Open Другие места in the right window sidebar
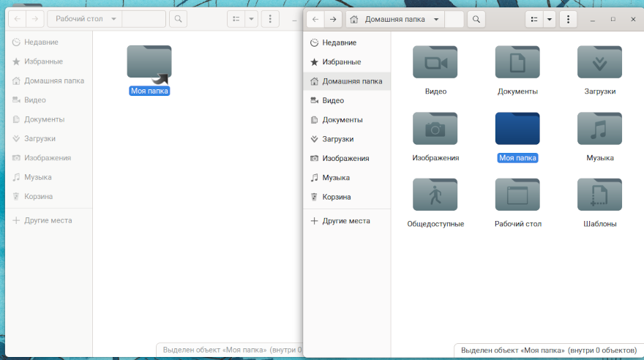The width and height of the screenshot is (644, 360). (345, 220)
